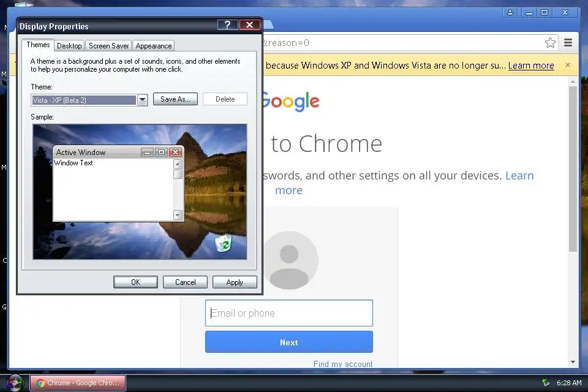Switch to the Desktop tab
The width and height of the screenshot is (588, 392).
(69, 46)
